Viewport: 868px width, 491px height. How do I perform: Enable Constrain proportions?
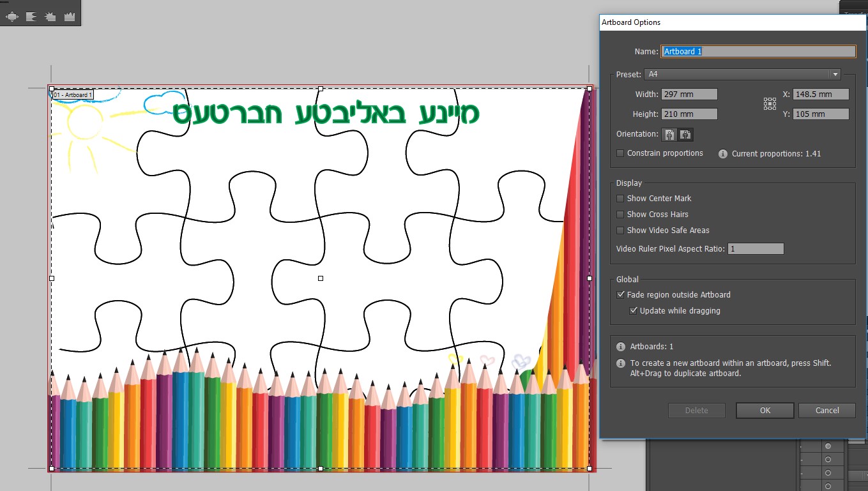(x=620, y=153)
